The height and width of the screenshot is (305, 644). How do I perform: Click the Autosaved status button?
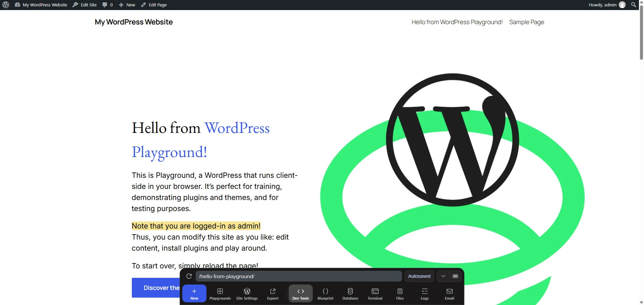419,276
